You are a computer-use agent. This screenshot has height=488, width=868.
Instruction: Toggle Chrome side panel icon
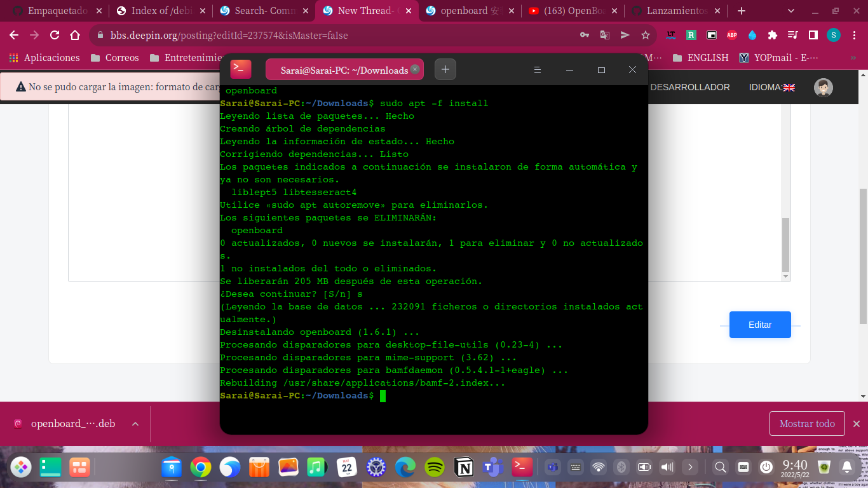813,35
